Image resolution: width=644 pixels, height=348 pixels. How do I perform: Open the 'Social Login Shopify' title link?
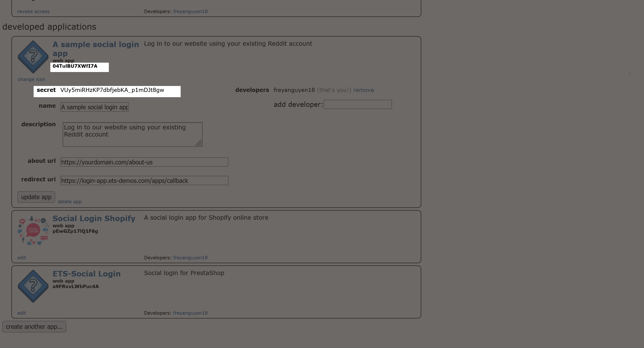click(x=94, y=218)
